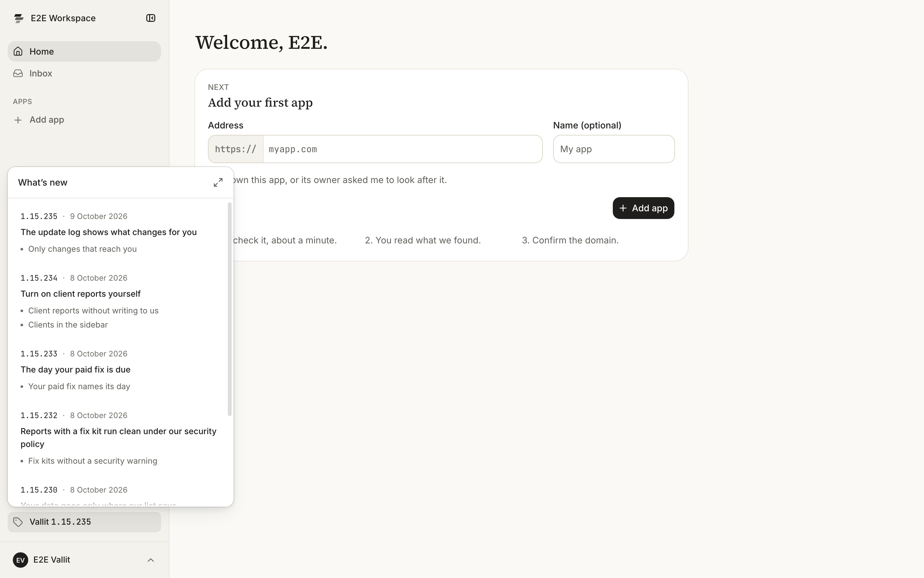This screenshot has width=924, height=578.
Task: Click "Only changes that reach you" bullet
Action: (82, 249)
